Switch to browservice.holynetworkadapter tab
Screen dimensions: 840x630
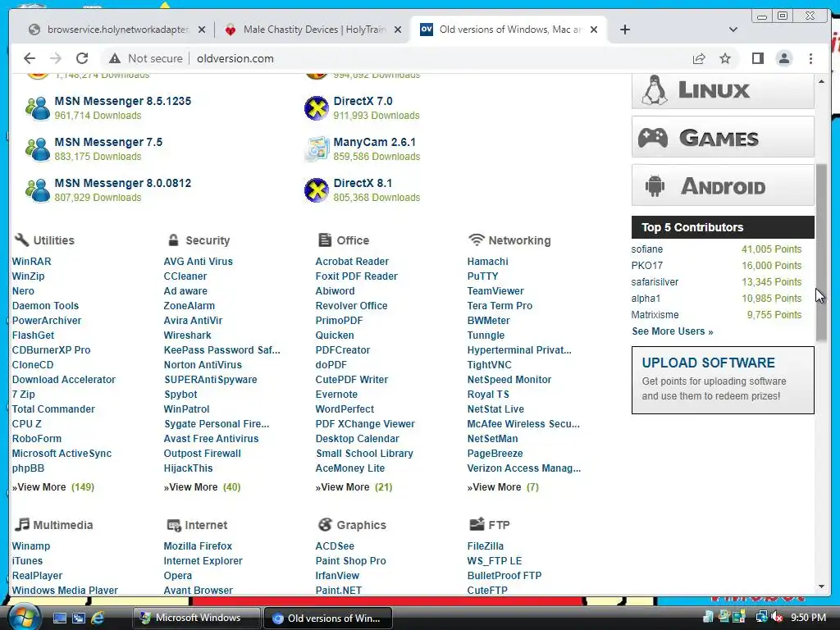coord(116,30)
